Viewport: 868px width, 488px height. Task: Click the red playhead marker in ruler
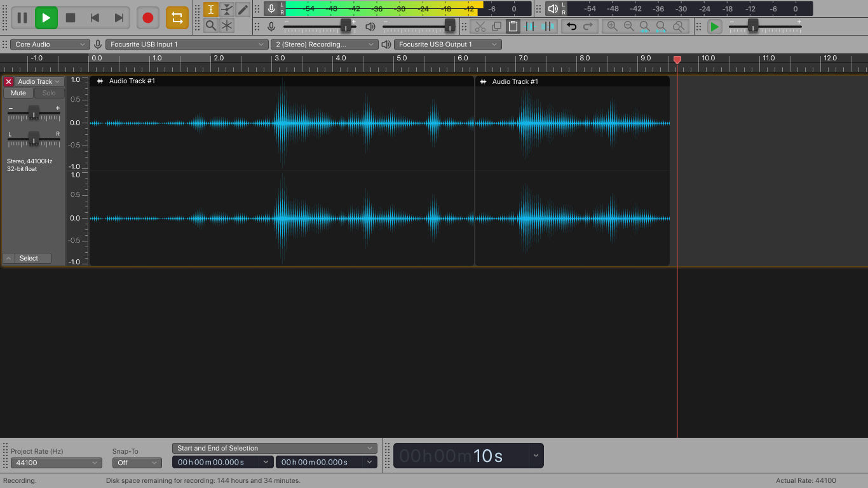click(x=677, y=59)
